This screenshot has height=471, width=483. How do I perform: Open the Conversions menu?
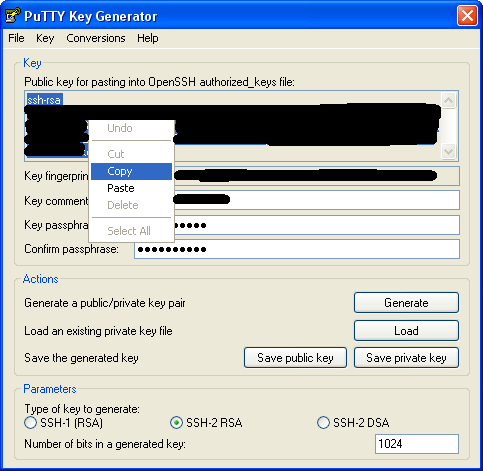coord(96,38)
